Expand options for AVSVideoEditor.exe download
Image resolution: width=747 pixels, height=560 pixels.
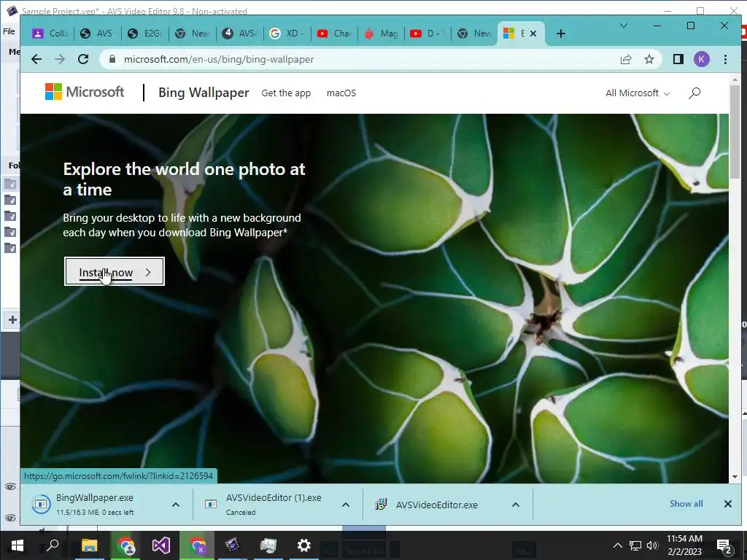[516, 505]
